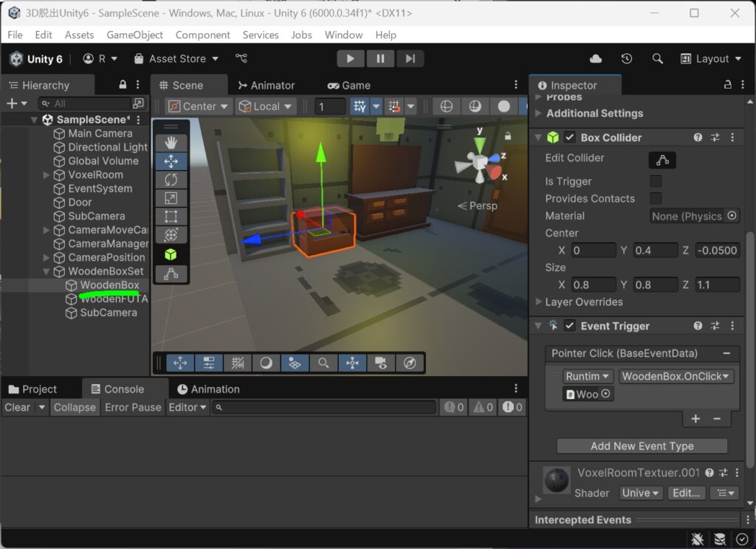Open the GameObject menu
This screenshot has width=756, height=549.
pyautogui.click(x=134, y=35)
